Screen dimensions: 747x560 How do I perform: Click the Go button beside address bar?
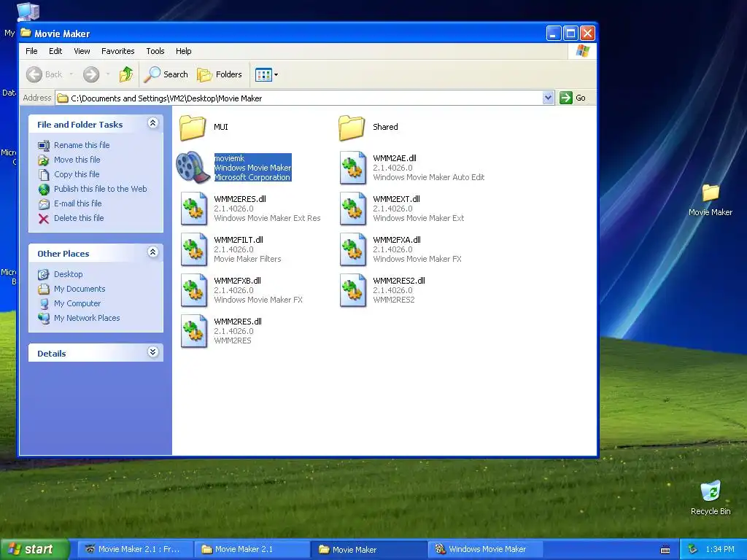point(573,98)
